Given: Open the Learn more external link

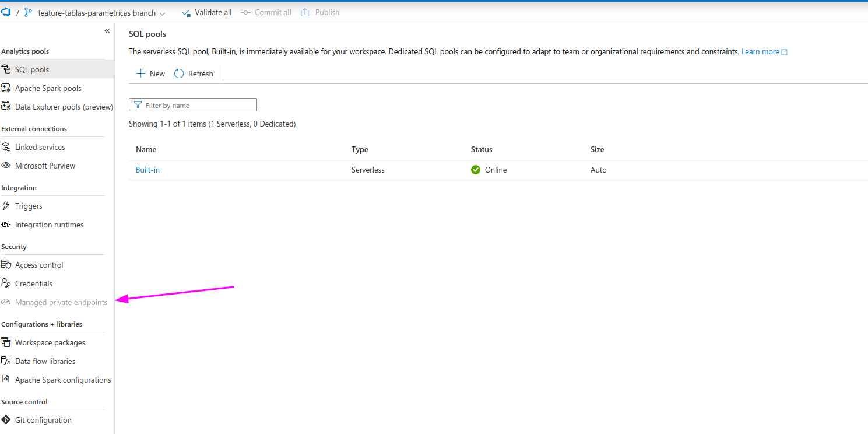Looking at the screenshot, I should [760, 51].
